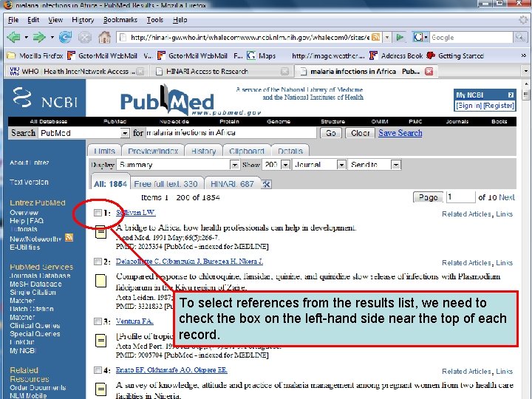Check the box for record 2 Delacollette

[x=98, y=262]
